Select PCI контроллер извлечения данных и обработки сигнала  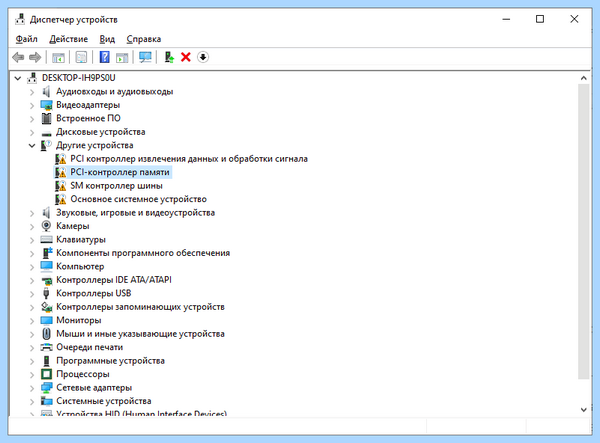pyautogui.click(x=189, y=159)
